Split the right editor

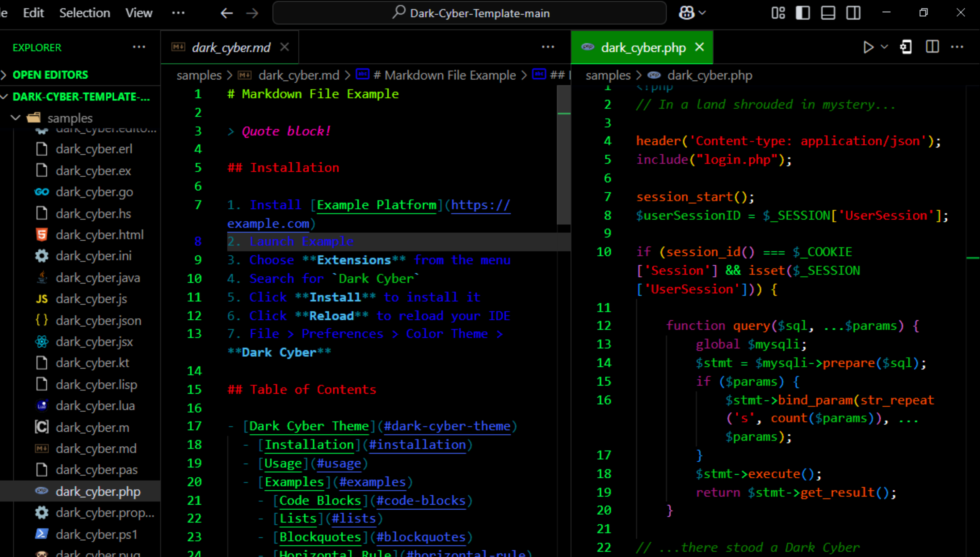click(x=932, y=47)
